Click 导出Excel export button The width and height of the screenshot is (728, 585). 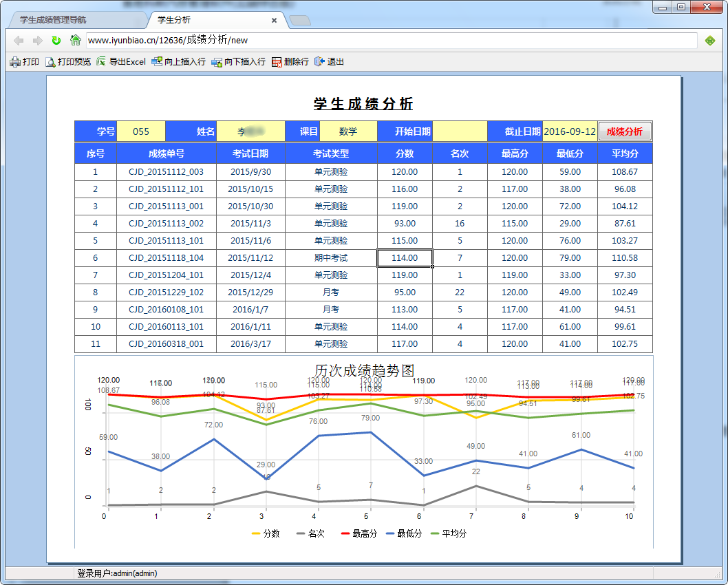[x=121, y=62]
